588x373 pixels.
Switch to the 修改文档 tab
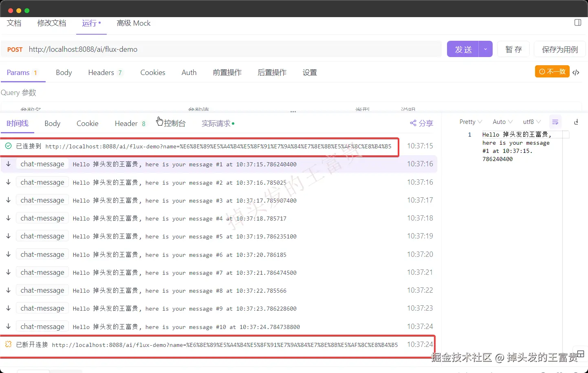52,23
